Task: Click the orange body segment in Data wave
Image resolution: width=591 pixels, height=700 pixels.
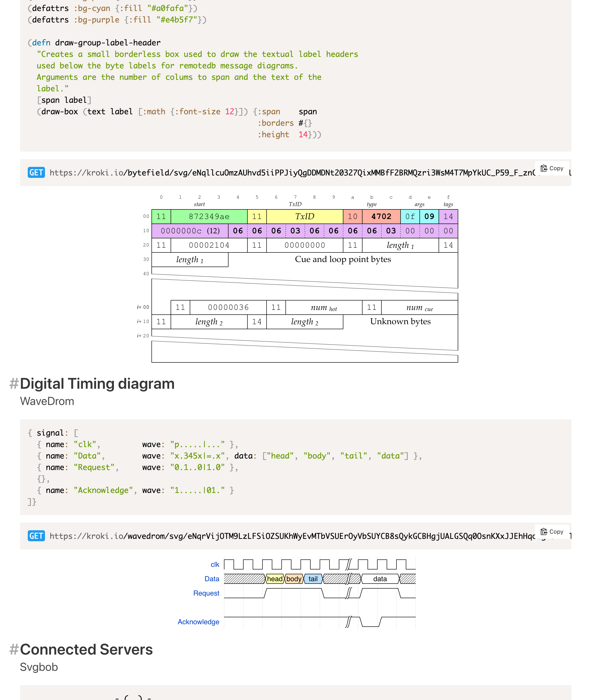Action: [294, 579]
